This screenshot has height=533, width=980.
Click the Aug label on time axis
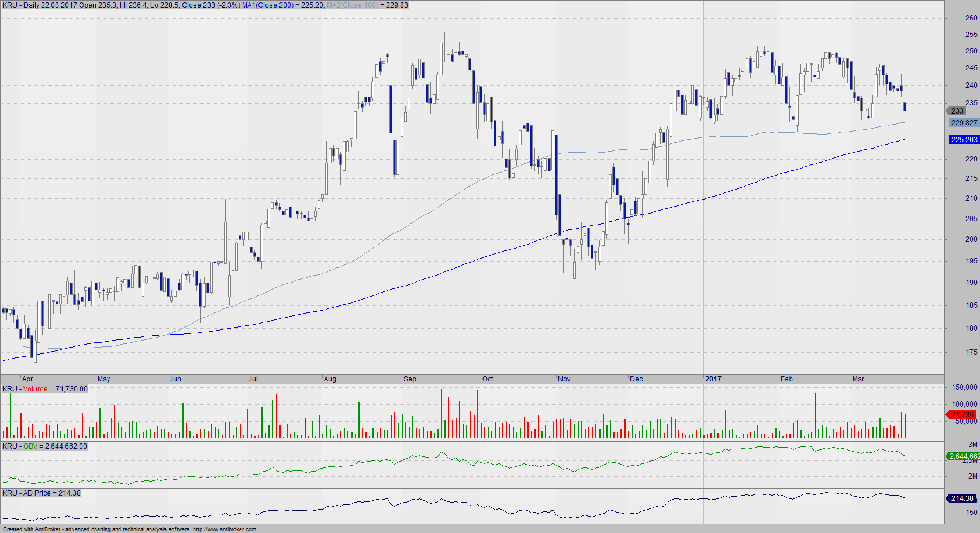(x=330, y=379)
